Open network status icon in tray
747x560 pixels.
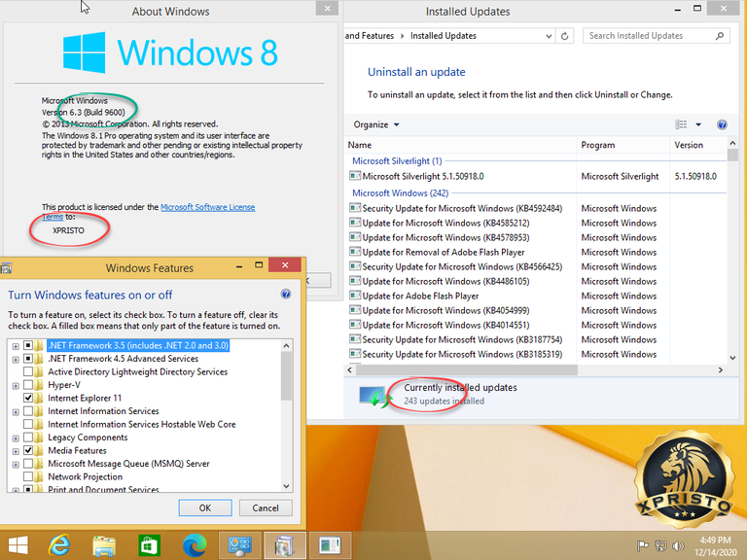(660, 545)
